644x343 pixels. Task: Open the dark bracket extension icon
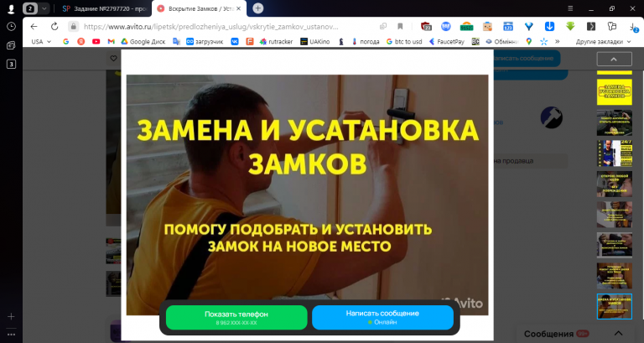point(591,26)
